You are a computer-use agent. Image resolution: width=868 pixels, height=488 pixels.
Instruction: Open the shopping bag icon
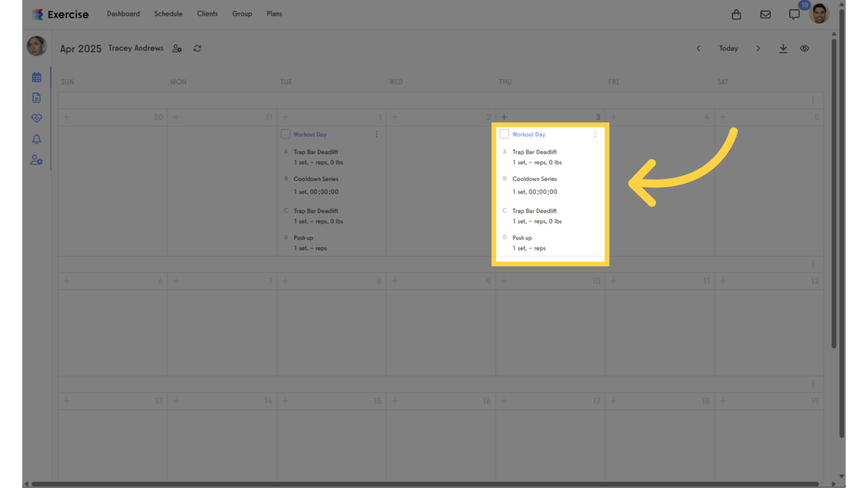pyautogui.click(x=736, y=15)
